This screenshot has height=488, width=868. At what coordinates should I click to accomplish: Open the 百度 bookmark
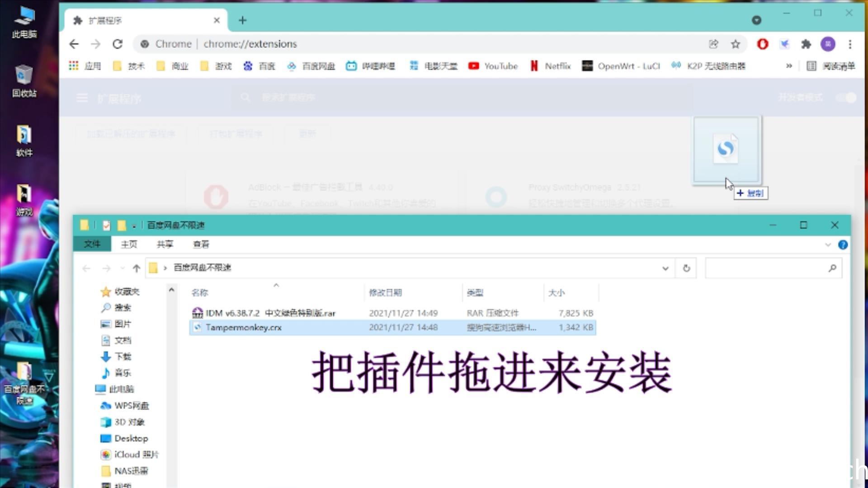259,66
